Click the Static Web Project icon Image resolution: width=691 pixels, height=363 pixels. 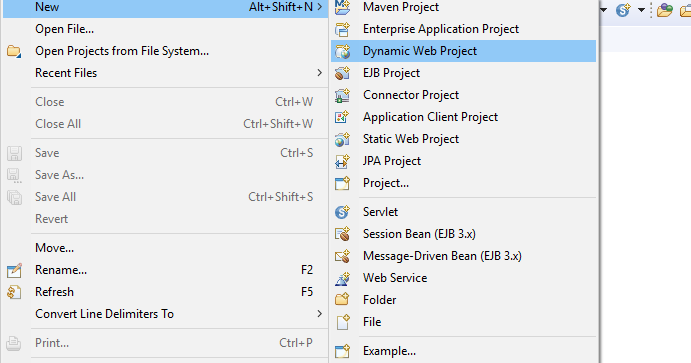342,139
